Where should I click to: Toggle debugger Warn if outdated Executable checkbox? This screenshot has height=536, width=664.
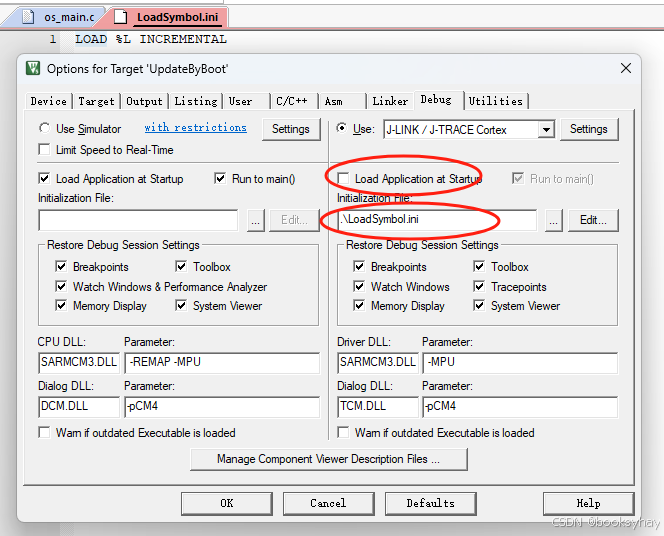pyautogui.click(x=343, y=432)
